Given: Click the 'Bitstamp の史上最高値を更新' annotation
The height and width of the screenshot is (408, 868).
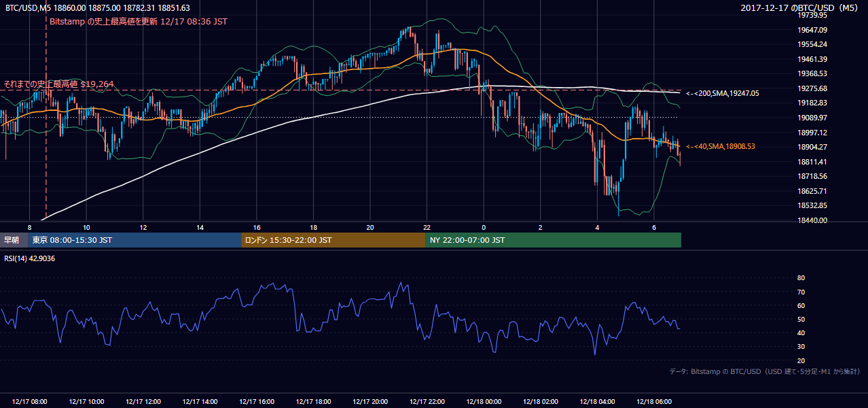Looking at the screenshot, I should 139,22.
